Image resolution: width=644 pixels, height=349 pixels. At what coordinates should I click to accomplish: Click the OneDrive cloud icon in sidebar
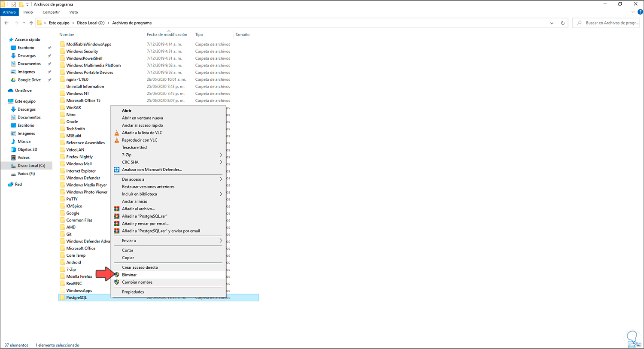[x=11, y=91]
